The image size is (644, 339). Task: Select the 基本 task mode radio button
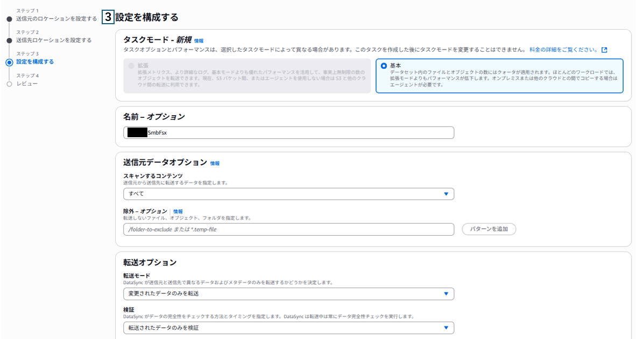(384, 66)
